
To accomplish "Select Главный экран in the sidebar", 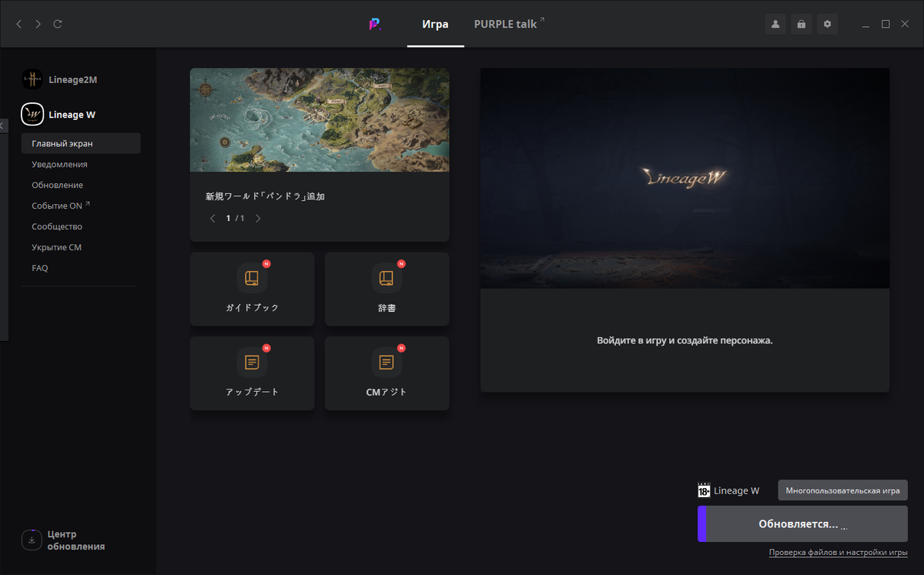I will coord(81,143).
